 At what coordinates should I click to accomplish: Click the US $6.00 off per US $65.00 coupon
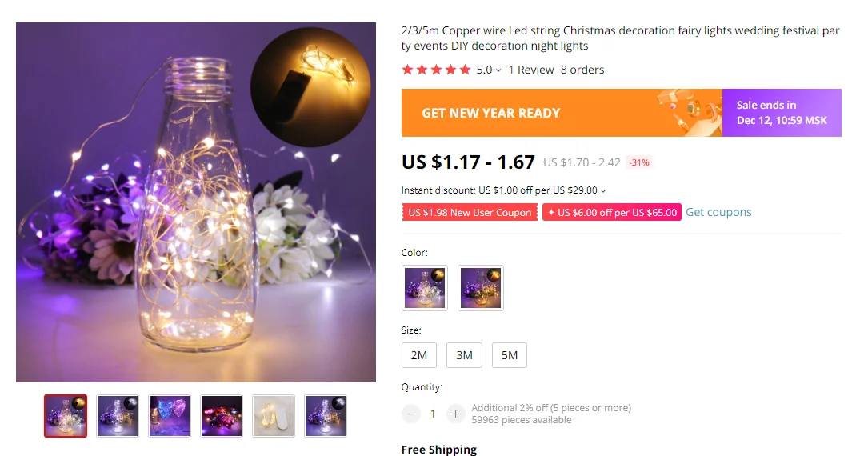[612, 213]
